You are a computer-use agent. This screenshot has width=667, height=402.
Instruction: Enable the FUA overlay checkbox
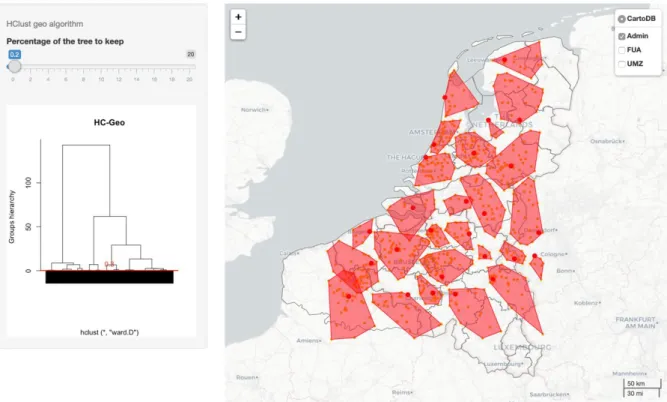tap(621, 50)
